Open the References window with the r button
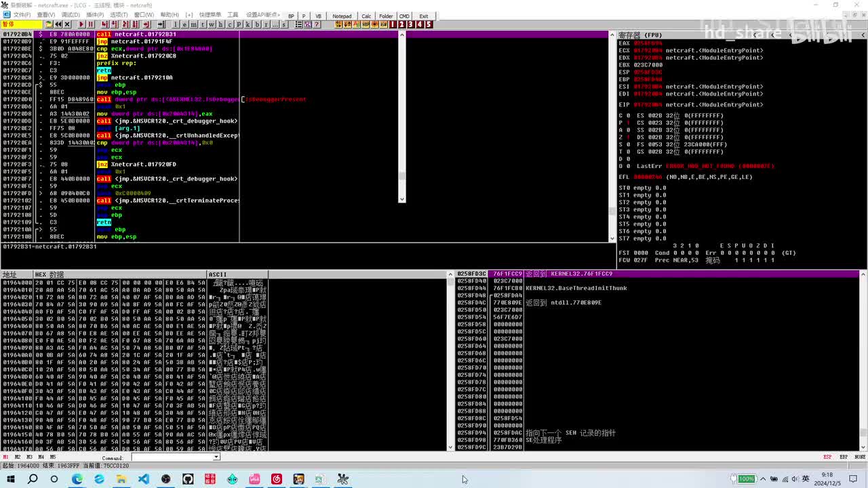 [x=264, y=24]
